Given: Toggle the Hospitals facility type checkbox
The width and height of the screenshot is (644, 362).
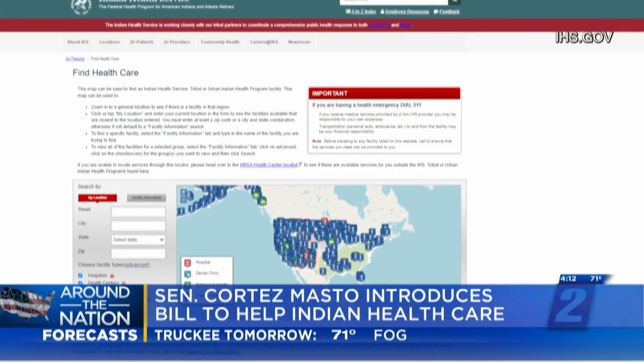Looking at the screenshot, I should tap(80, 276).
